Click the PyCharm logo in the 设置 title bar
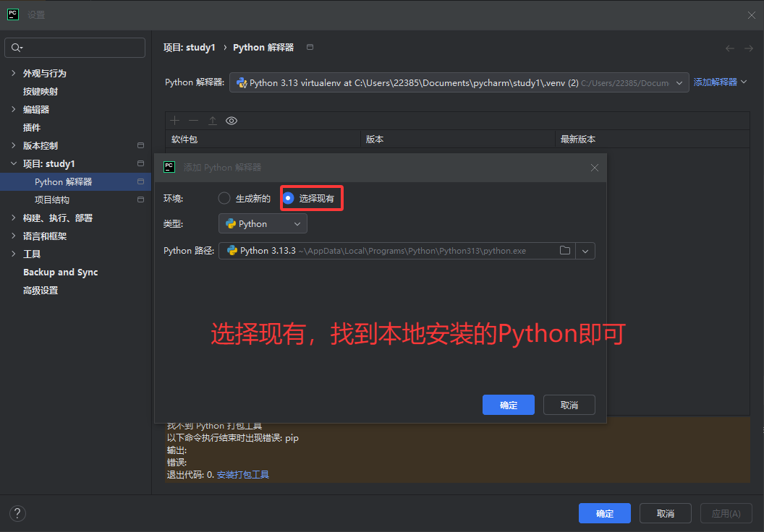The image size is (764, 532). tap(13, 14)
